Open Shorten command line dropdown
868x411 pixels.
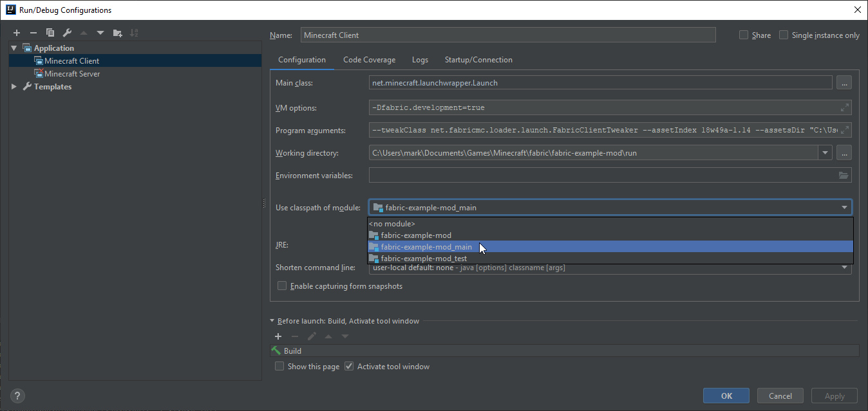[x=844, y=268]
